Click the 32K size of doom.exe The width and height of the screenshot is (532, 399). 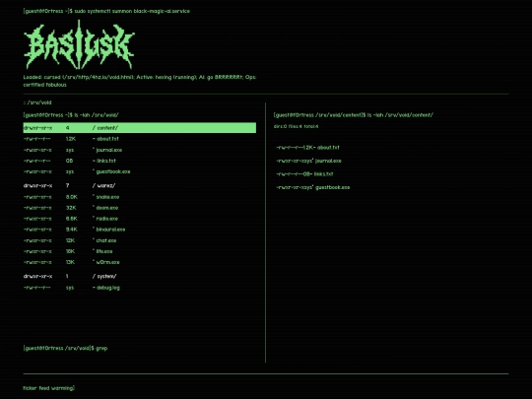pos(71,208)
